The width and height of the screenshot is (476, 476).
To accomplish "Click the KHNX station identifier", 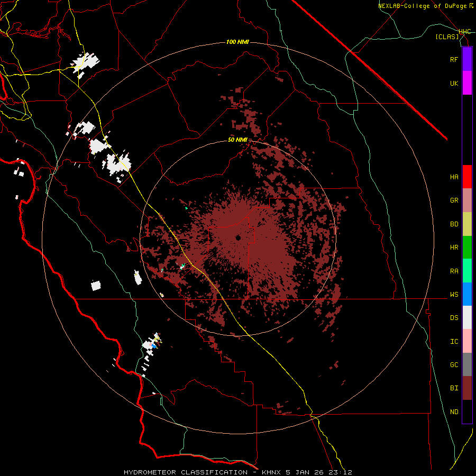I will (x=272, y=472).
